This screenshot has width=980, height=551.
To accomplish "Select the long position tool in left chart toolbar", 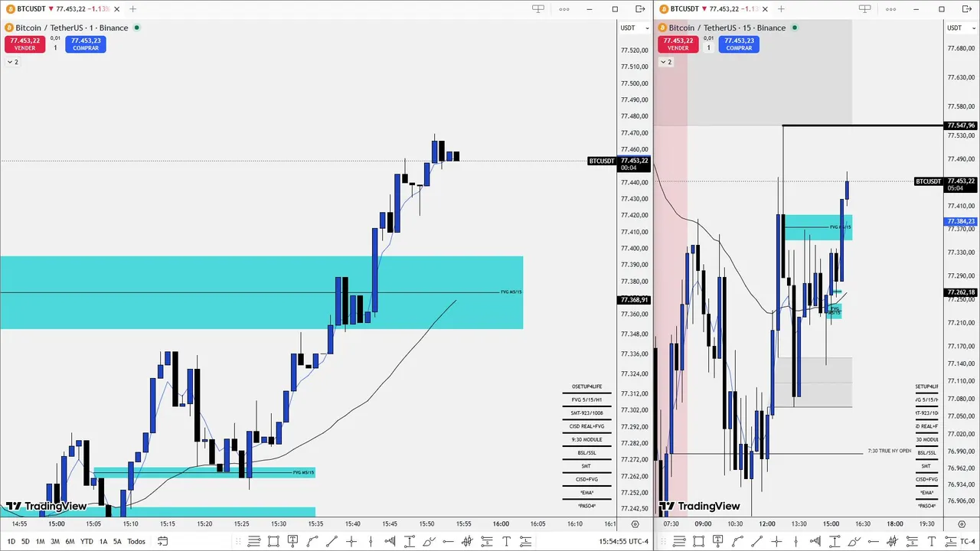I will coord(525,541).
